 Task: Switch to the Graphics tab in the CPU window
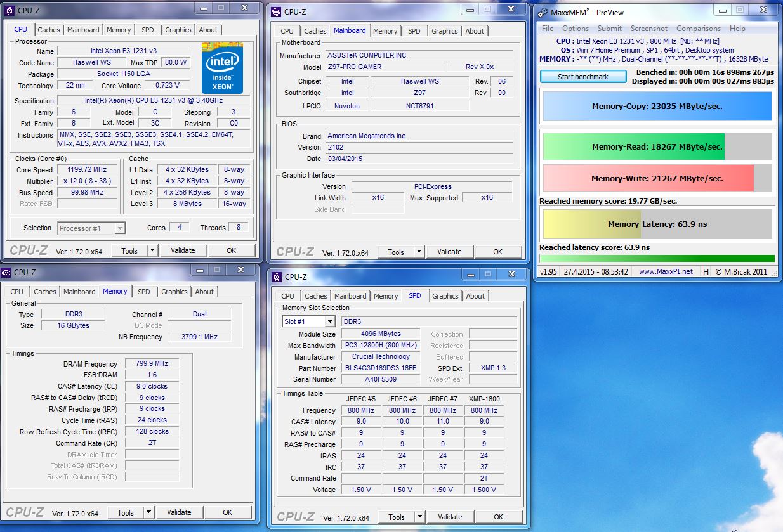click(178, 30)
